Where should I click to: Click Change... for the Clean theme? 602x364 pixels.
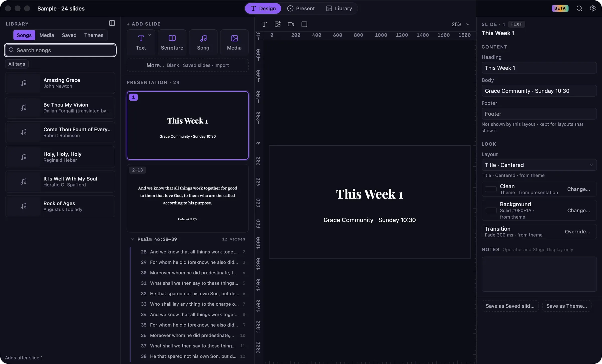tap(578, 189)
